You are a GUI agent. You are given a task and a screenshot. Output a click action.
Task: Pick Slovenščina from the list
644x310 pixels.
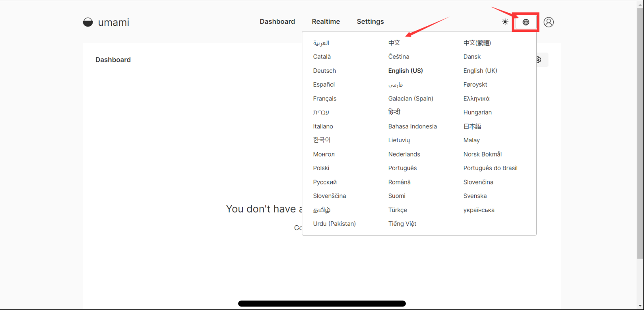[x=329, y=196]
